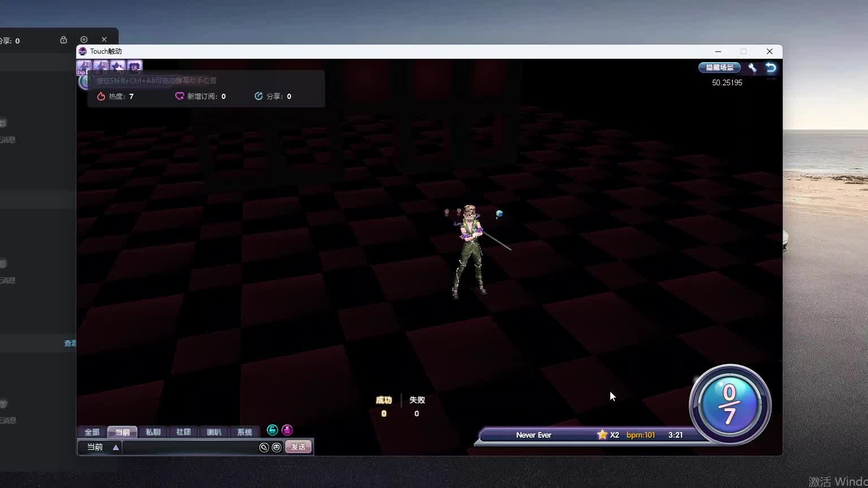Select the 系统 chat tab
This screenshot has width=868, height=488.
pyautogui.click(x=244, y=432)
